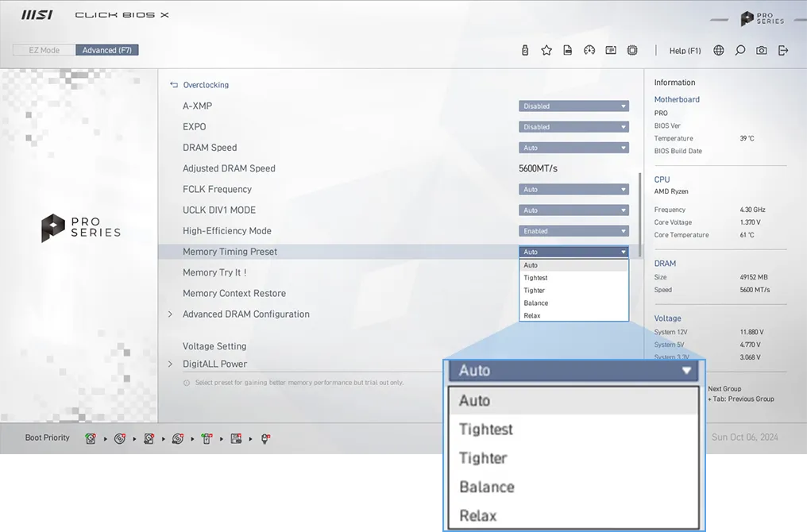This screenshot has width=807, height=532.
Task: Take a screenshot with the camera icon
Action: click(x=762, y=51)
